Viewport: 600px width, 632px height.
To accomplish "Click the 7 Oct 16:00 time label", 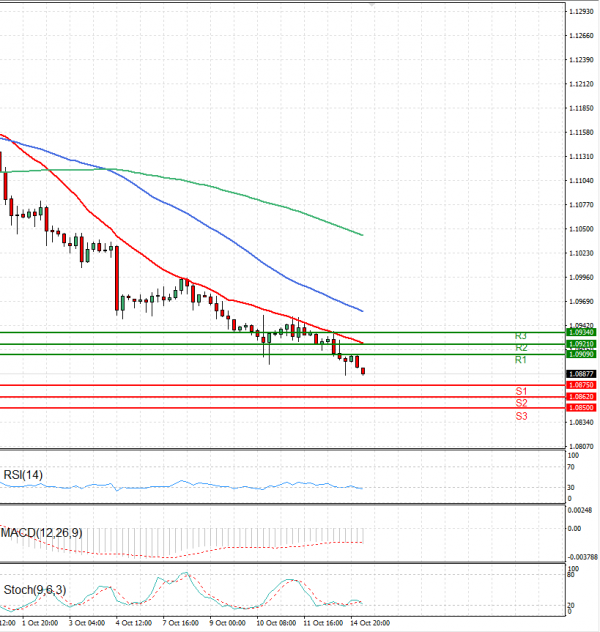I will click(181, 623).
